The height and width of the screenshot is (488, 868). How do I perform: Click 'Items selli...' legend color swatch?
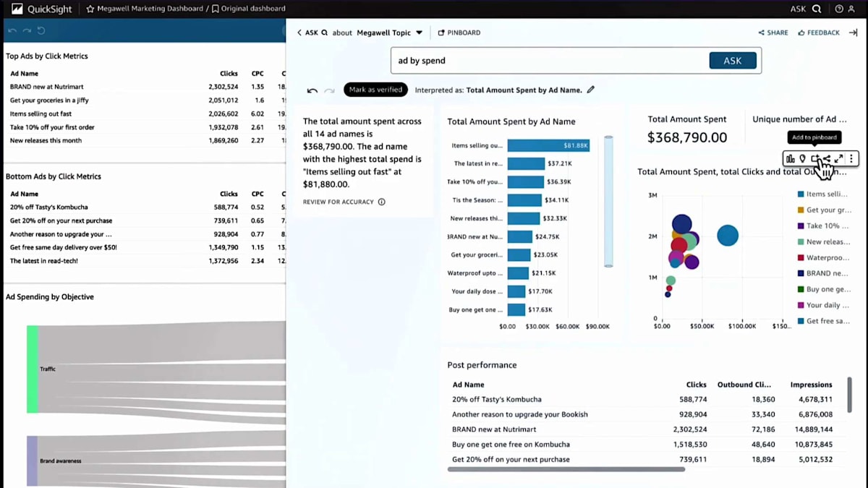801,194
